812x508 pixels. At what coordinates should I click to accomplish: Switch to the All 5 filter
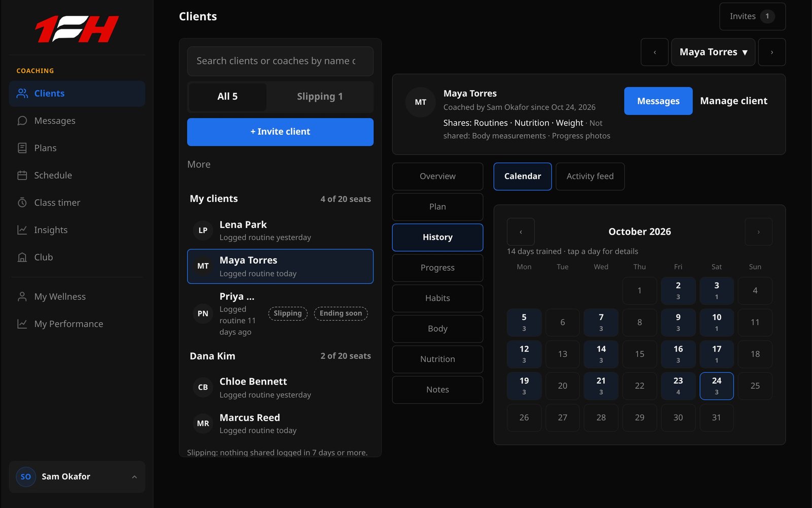pos(227,97)
